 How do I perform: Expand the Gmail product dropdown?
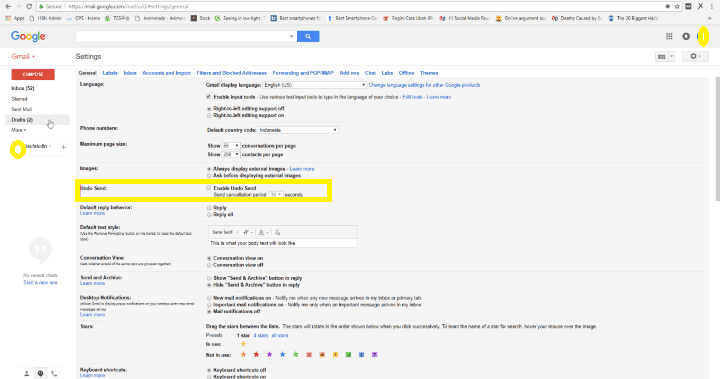(23, 57)
